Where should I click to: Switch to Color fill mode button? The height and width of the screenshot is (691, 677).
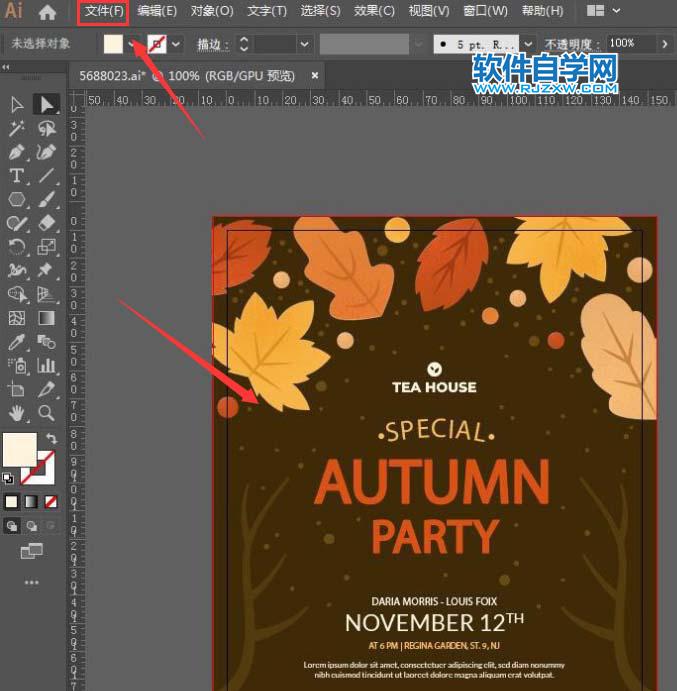pos(11,502)
